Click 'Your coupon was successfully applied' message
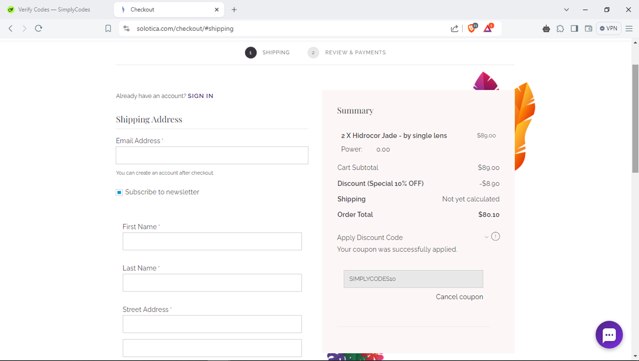Screen dimensions: 639x361 (x=397, y=249)
